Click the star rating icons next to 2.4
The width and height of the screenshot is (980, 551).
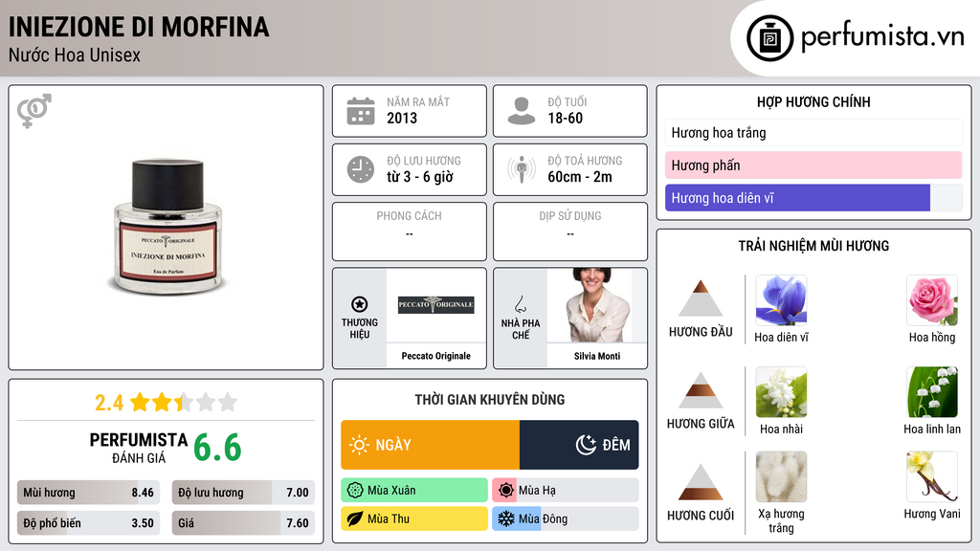click(184, 402)
